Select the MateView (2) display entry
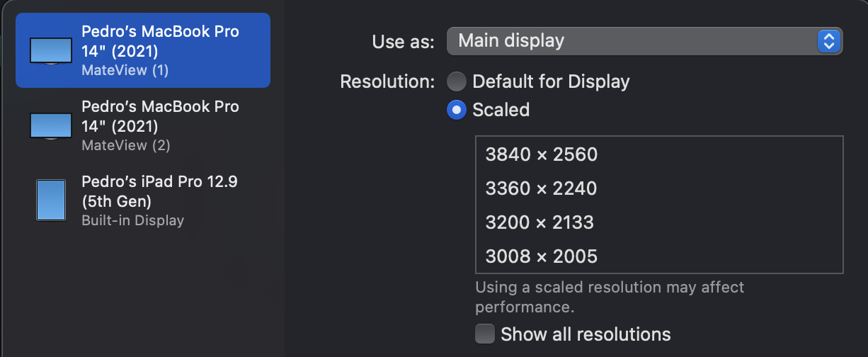 143,125
